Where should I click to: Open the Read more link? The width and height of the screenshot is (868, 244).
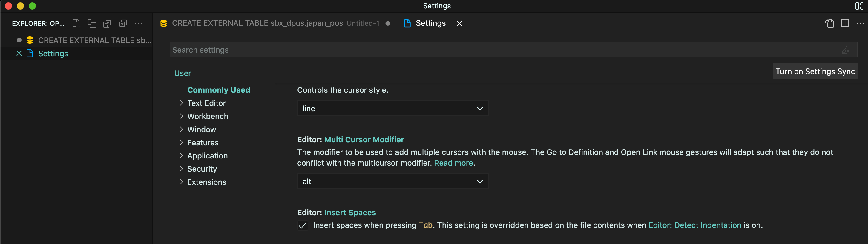coord(453,163)
